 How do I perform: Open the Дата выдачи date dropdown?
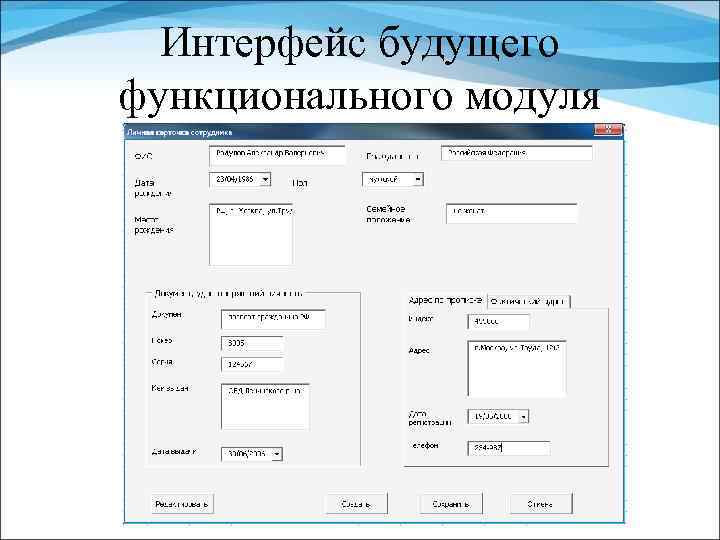276,454
